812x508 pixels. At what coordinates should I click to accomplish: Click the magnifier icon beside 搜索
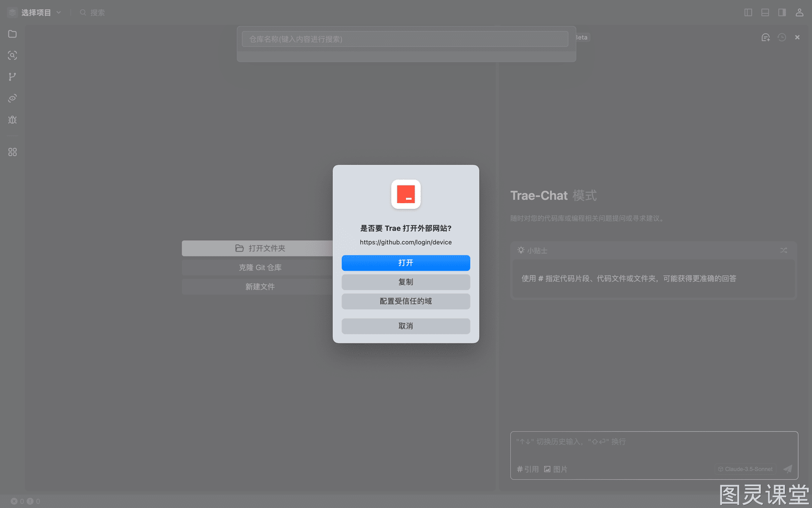tap(83, 12)
